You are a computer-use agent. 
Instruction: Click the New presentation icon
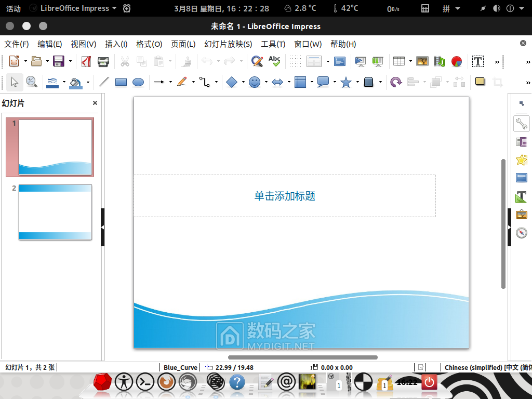pyautogui.click(x=14, y=61)
